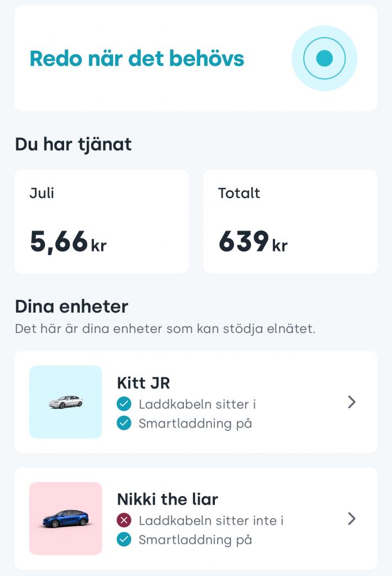Tap Nikki the liar smart charging check icon

coord(124,539)
